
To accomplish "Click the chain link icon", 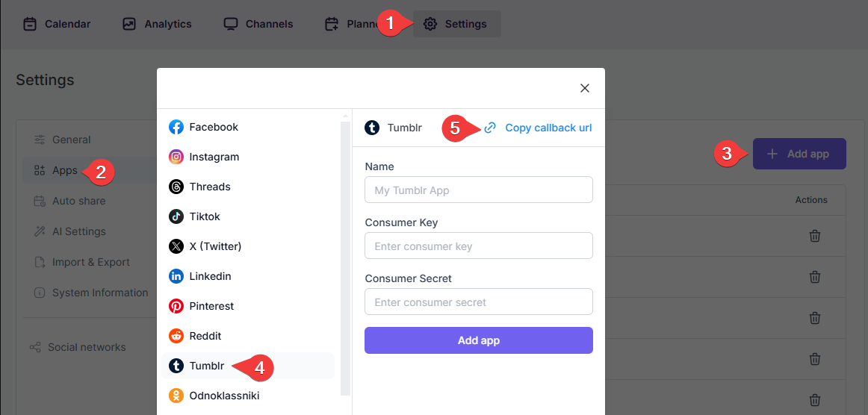I will pyautogui.click(x=490, y=128).
